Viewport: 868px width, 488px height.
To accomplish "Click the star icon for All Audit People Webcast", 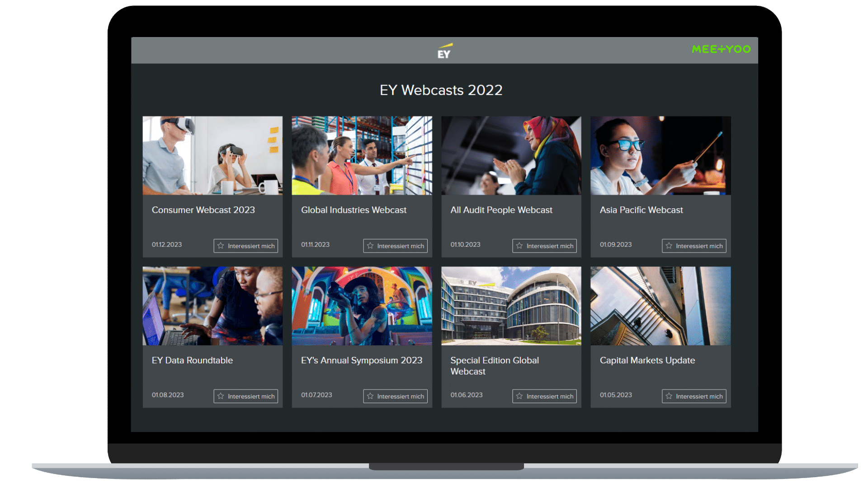I will point(519,246).
